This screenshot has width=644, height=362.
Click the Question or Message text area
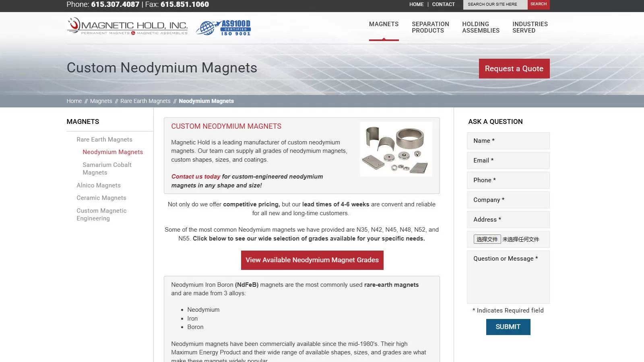coord(508,278)
